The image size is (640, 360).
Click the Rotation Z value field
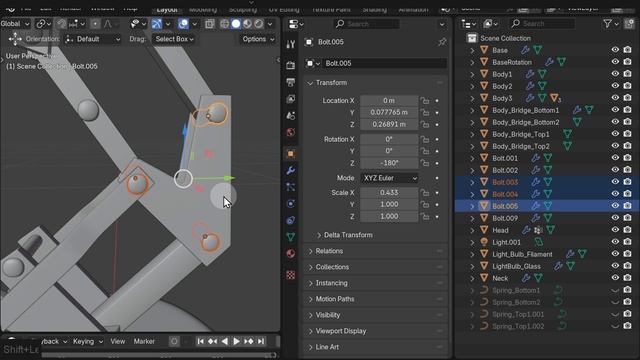[389, 163]
